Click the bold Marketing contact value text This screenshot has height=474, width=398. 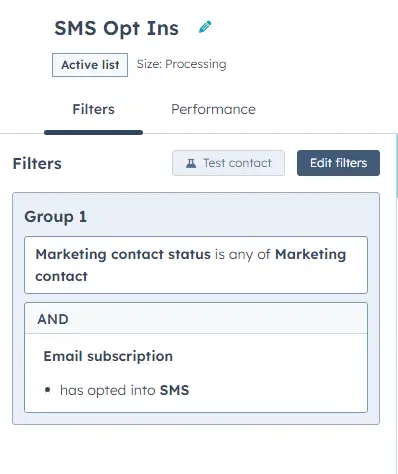(191, 265)
